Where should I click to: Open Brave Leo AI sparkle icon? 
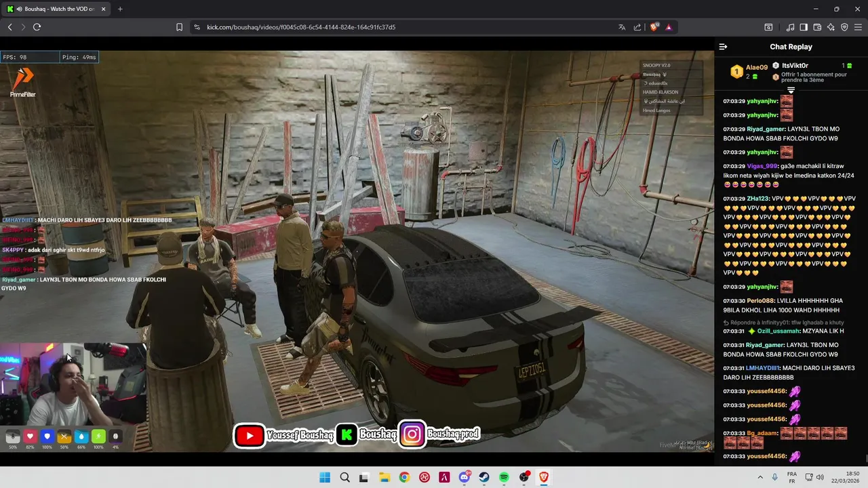(x=831, y=27)
